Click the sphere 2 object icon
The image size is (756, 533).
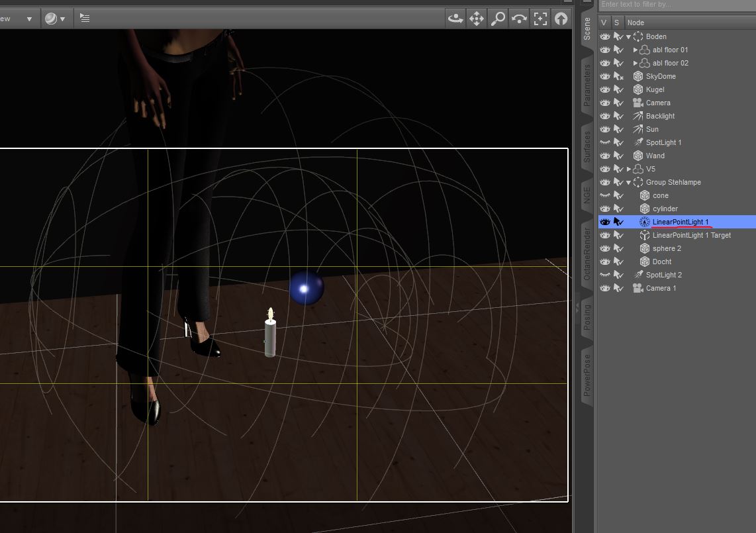click(645, 248)
